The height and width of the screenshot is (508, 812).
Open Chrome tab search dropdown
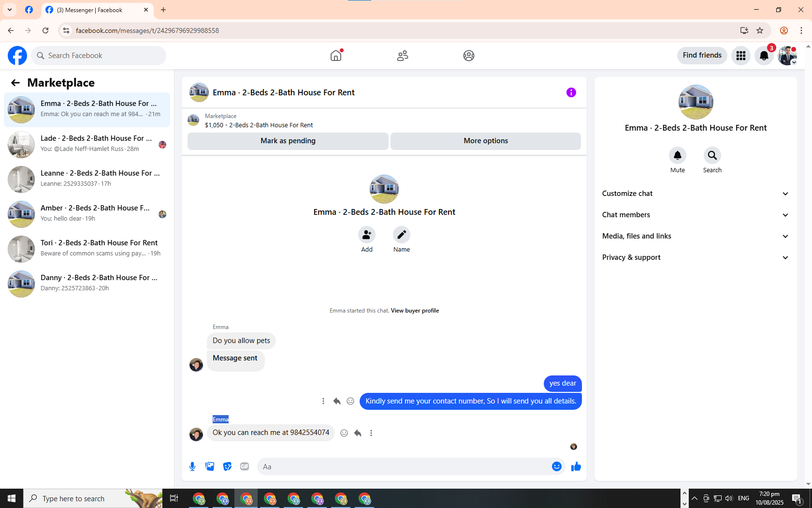(x=10, y=10)
